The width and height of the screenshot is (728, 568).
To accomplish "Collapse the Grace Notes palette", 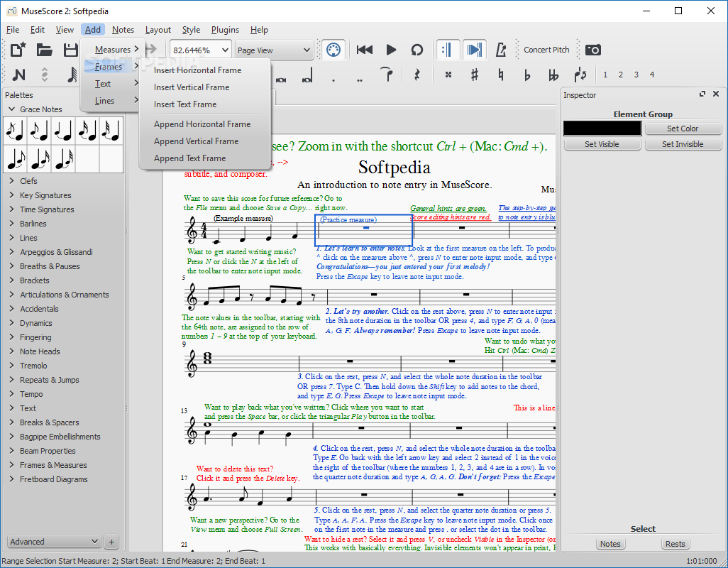I will (12, 109).
